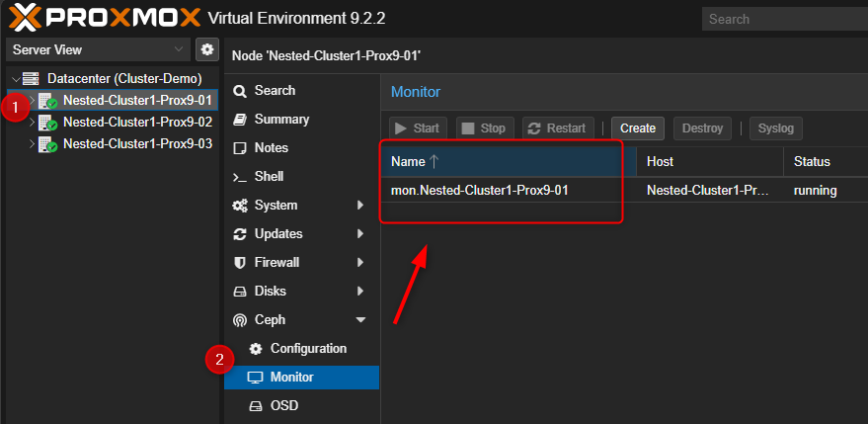The height and width of the screenshot is (424, 868).
Task: Select Nested-Cluster1-Prox9-03 tree node
Action: [x=138, y=144]
